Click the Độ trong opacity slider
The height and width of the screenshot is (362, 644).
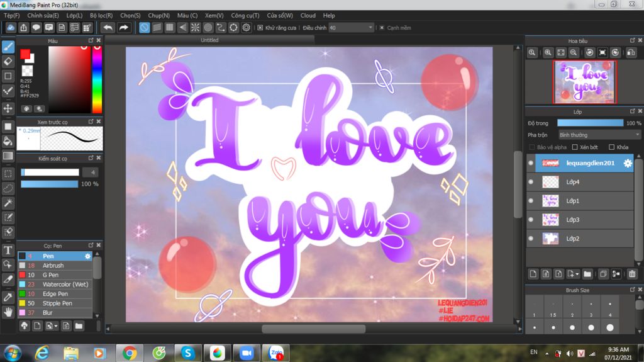(590, 123)
